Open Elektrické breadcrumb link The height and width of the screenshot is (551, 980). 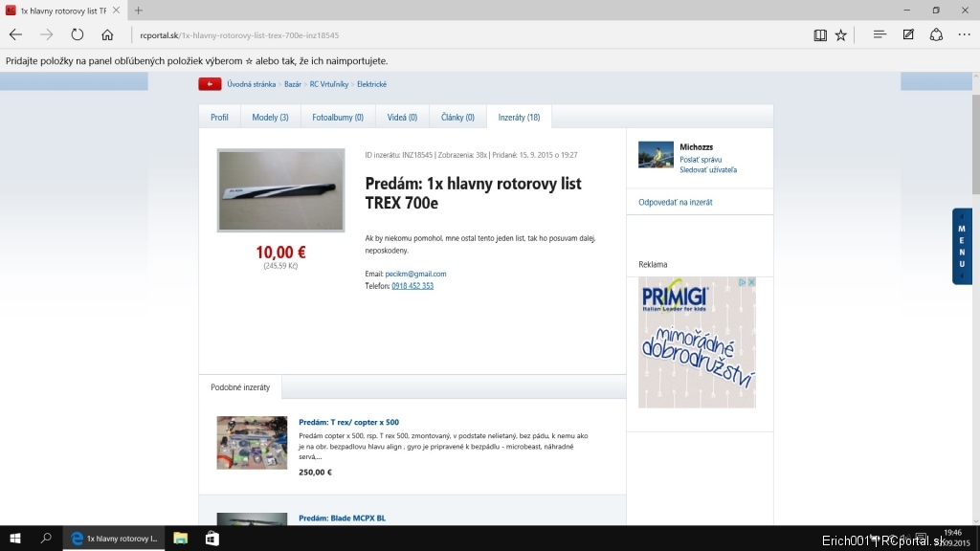point(372,84)
